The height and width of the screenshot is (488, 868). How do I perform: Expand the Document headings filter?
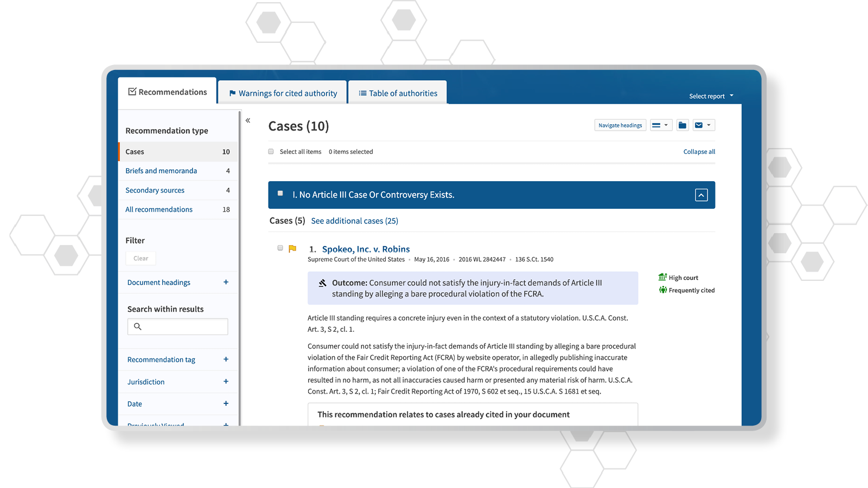pyautogui.click(x=226, y=282)
